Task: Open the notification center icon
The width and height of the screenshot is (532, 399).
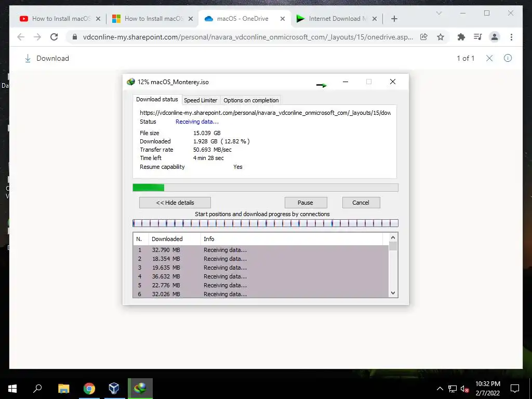Action: (515, 389)
